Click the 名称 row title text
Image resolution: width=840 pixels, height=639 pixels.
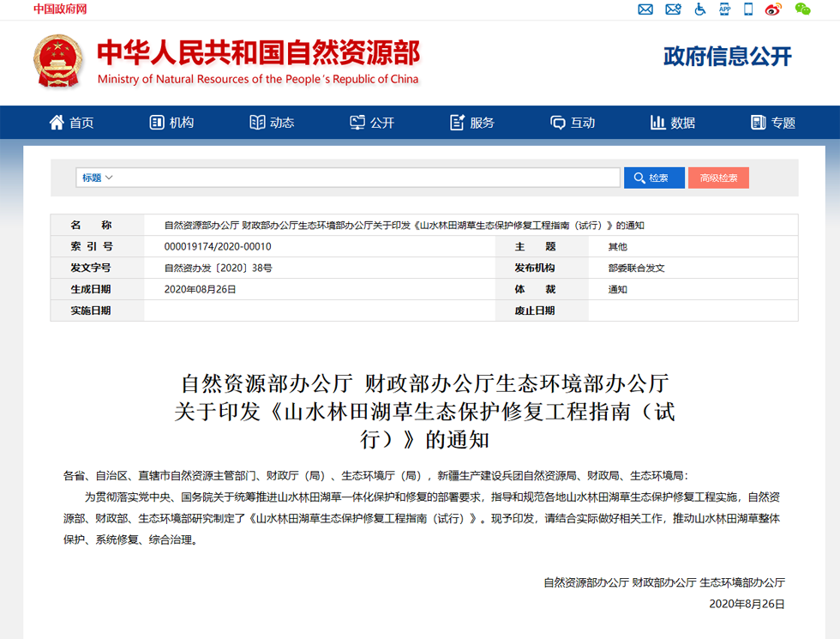pyautogui.click(x=404, y=225)
